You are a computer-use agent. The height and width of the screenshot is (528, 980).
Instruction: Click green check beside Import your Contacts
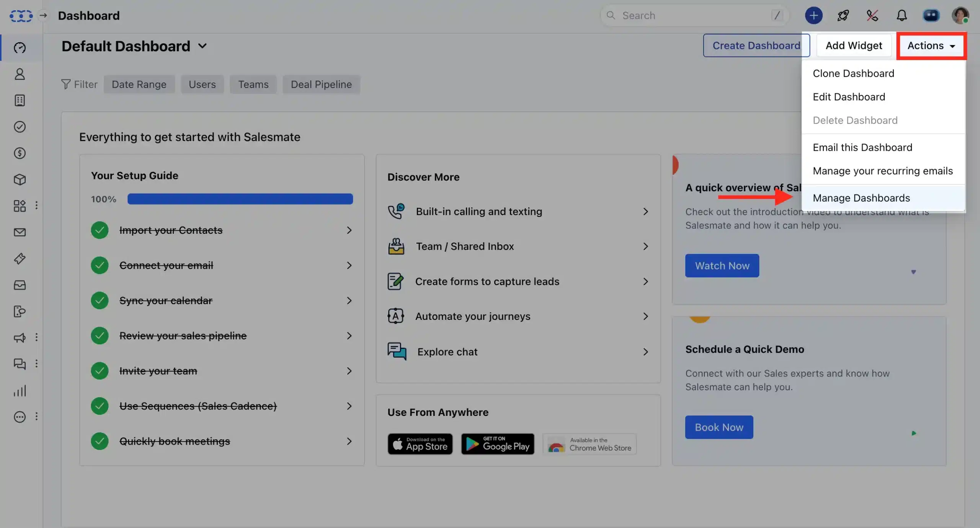pyautogui.click(x=100, y=230)
